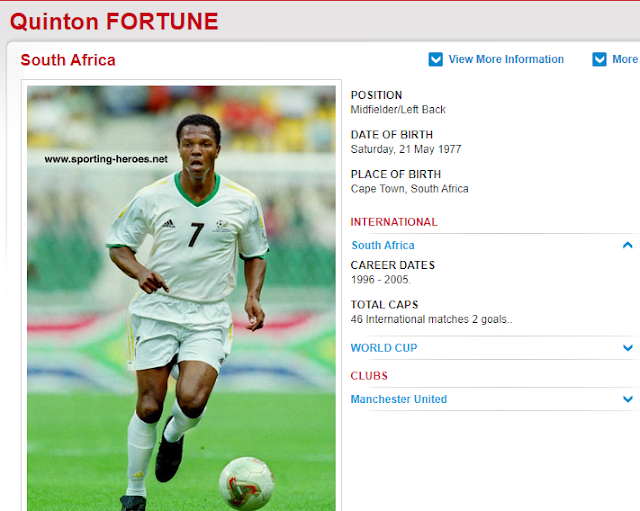Click the 46 International matches caps text
Viewport: 640px width, 511px height.
431,319
